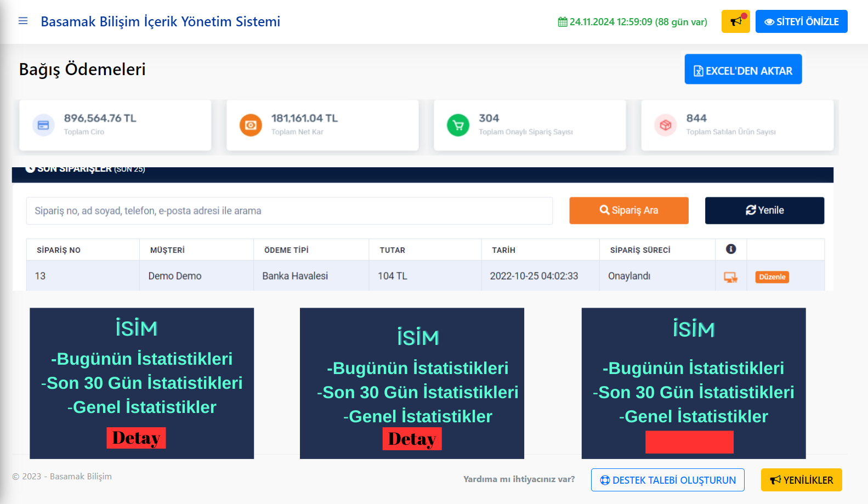Open the YENİLİKLER button

801,480
